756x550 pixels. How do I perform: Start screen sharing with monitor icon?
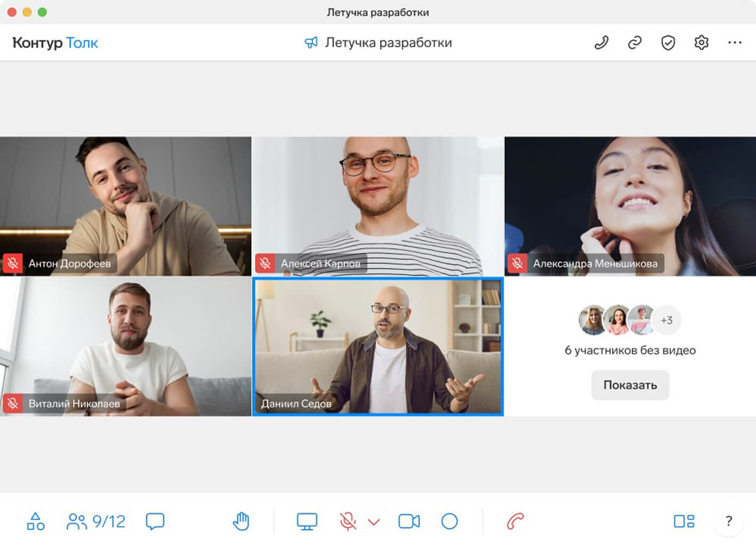coord(307,521)
